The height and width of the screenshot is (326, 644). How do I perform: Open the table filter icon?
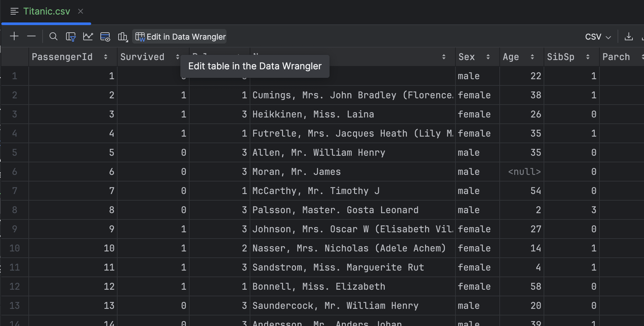pyautogui.click(x=71, y=37)
